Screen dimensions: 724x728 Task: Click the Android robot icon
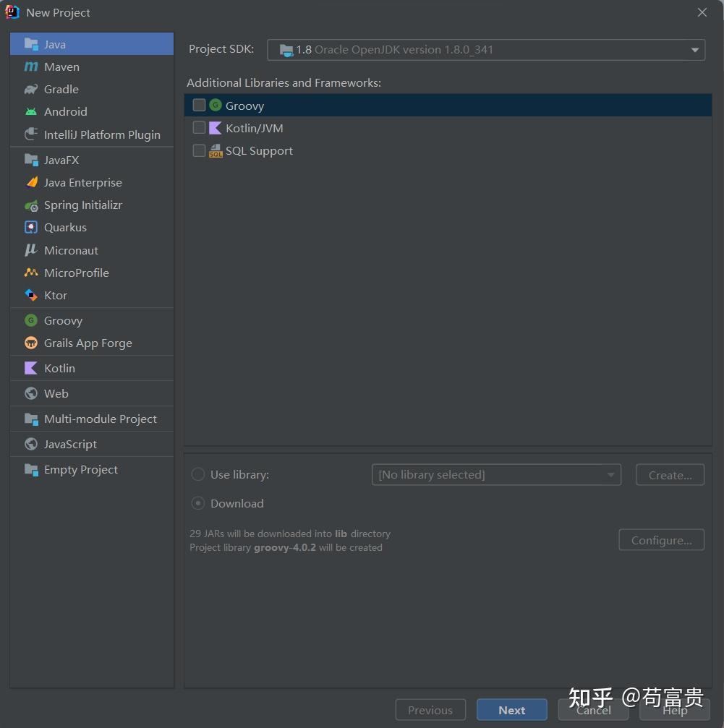point(31,111)
